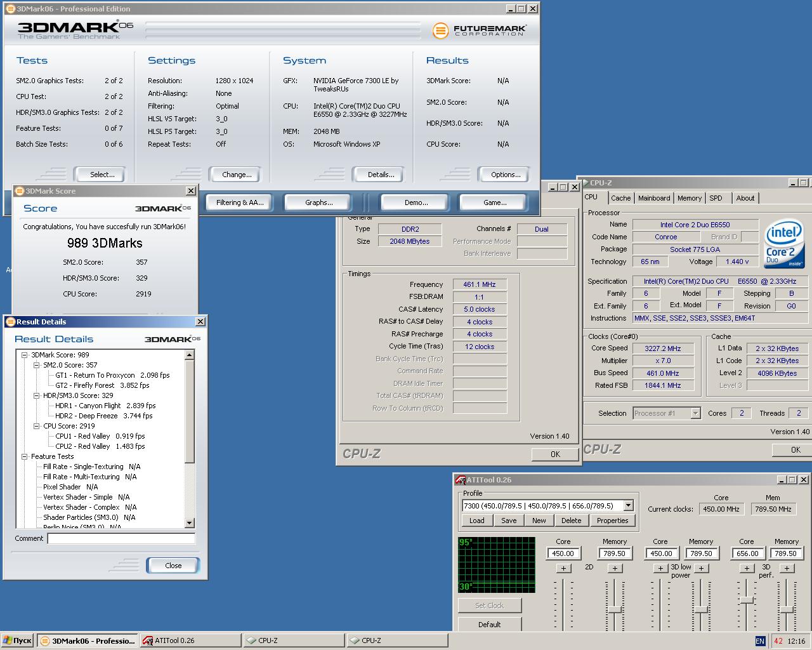Open the ATITool Profile dropdown
This screenshot has height=650, width=812.
pyautogui.click(x=628, y=506)
